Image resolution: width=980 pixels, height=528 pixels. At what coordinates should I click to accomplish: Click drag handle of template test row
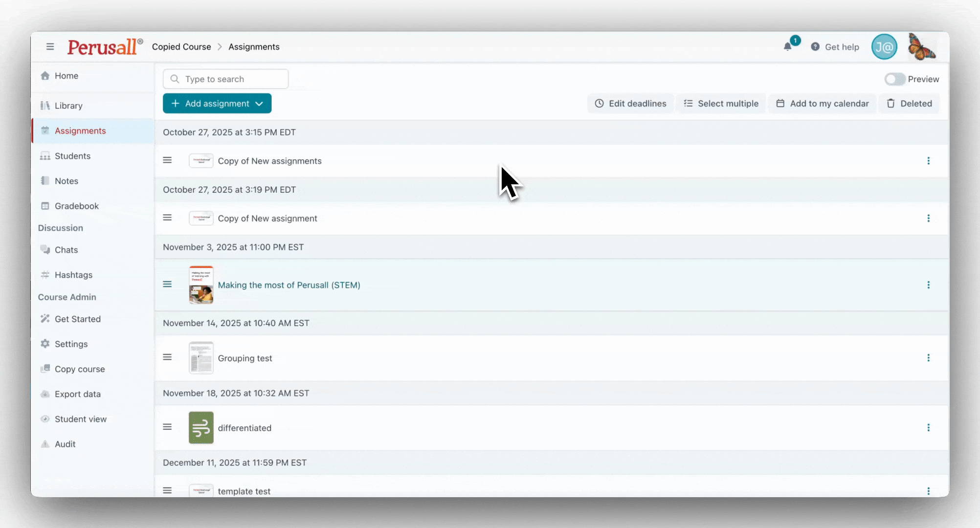pos(167,490)
